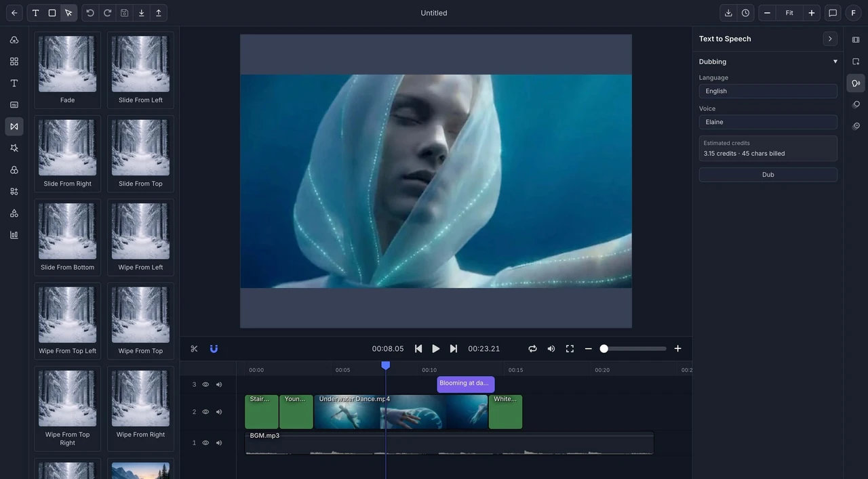Screen dimensions: 868x479
Task: Zoom out timeline with minus icon
Action: point(588,349)
